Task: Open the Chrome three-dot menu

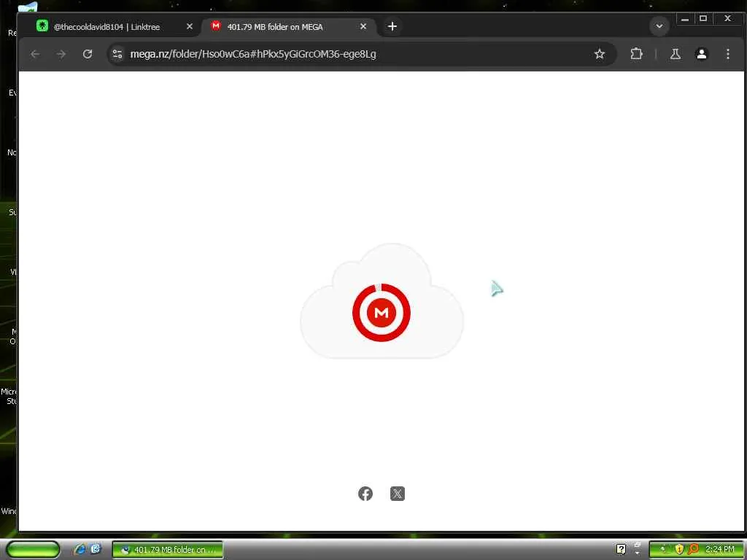Action: click(727, 54)
